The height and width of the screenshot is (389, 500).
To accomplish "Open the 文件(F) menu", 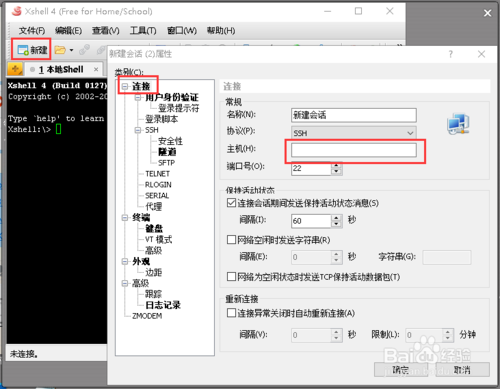I will [32, 31].
